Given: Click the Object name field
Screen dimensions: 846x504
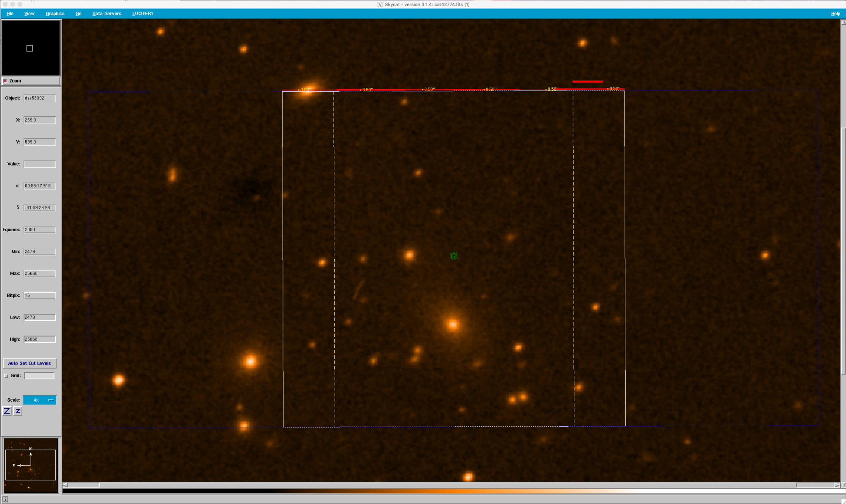Looking at the screenshot, I should (x=40, y=98).
